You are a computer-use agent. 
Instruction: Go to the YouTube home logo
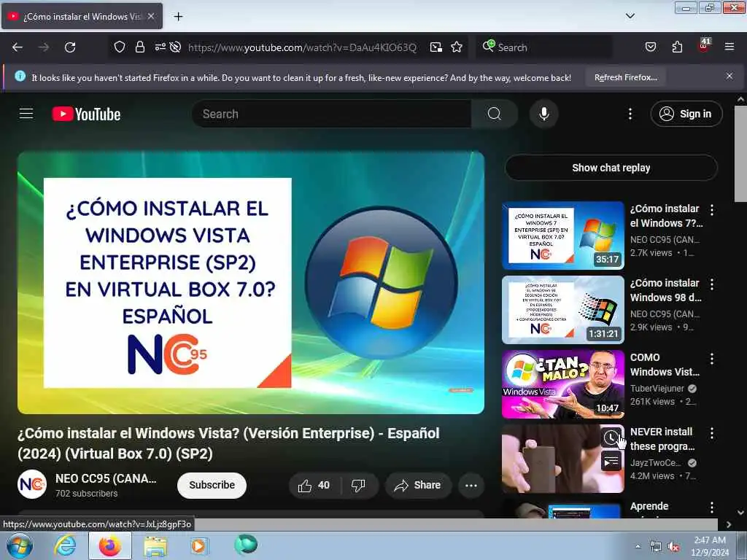[86, 114]
